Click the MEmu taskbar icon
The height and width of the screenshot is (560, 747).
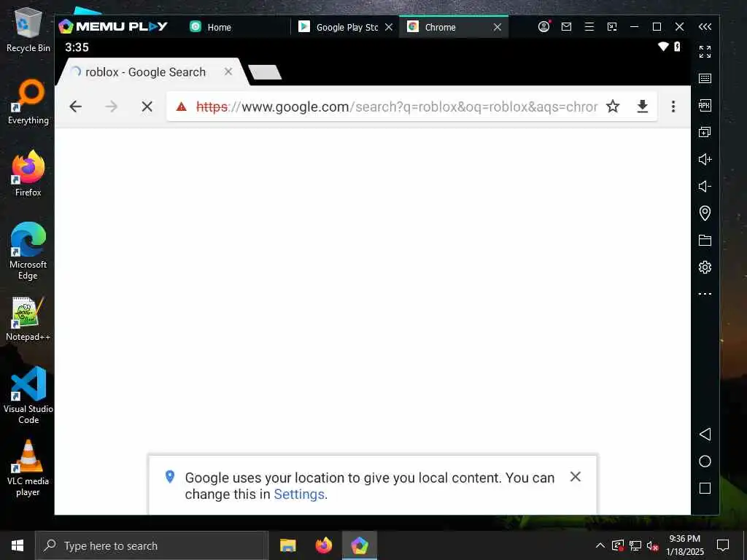360,545
